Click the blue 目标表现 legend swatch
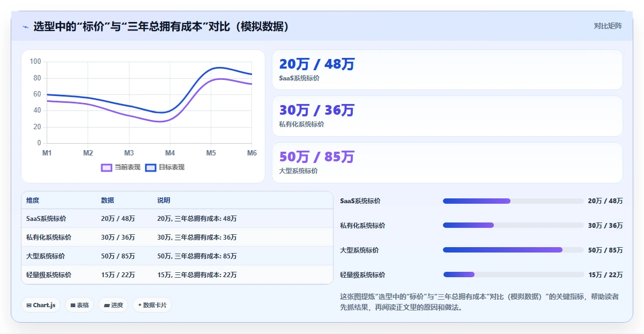This screenshot has width=644, height=334. (151, 167)
